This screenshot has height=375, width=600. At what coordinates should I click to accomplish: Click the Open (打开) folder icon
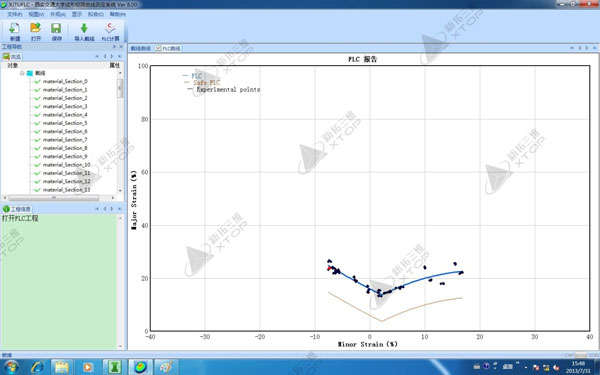(35, 28)
